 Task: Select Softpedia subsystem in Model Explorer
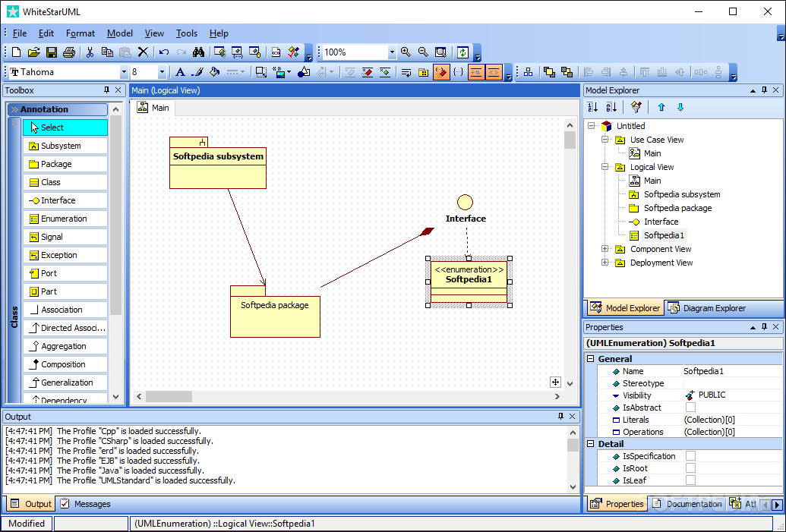[x=682, y=194]
